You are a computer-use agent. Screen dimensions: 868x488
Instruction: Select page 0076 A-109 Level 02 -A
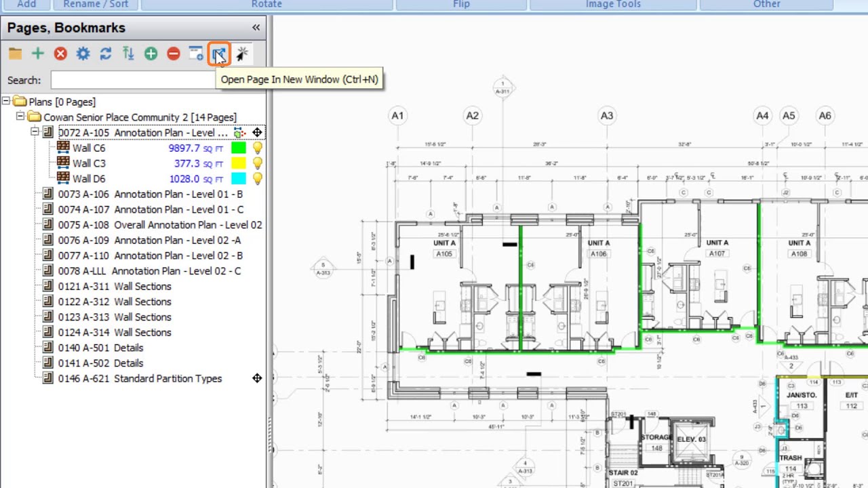[x=149, y=240]
